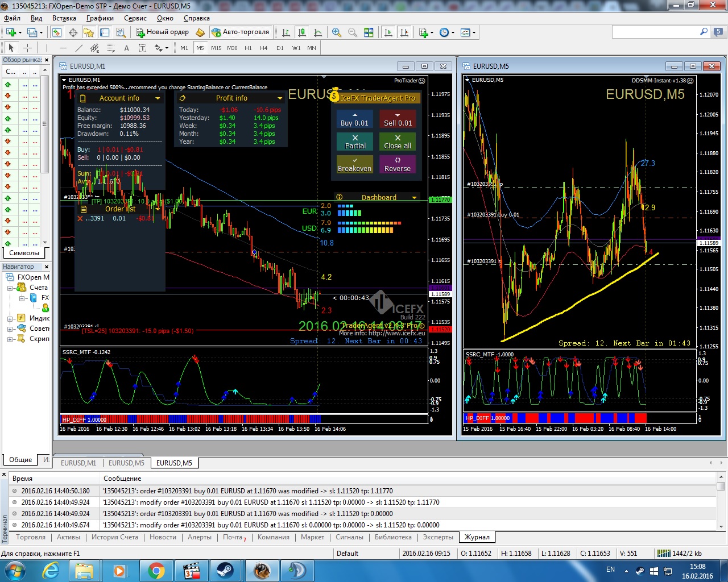Open the Windows Start button

(15, 571)
